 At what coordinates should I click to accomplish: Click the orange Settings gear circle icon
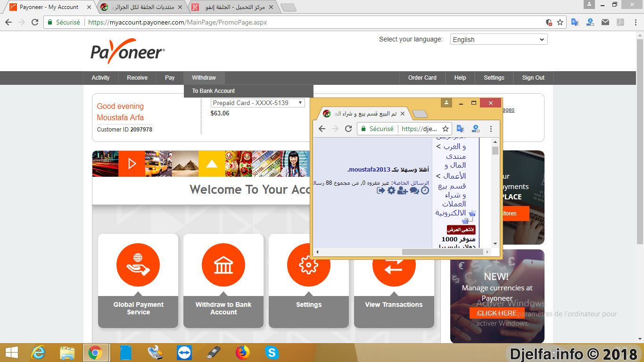click(x=309, y=265)
